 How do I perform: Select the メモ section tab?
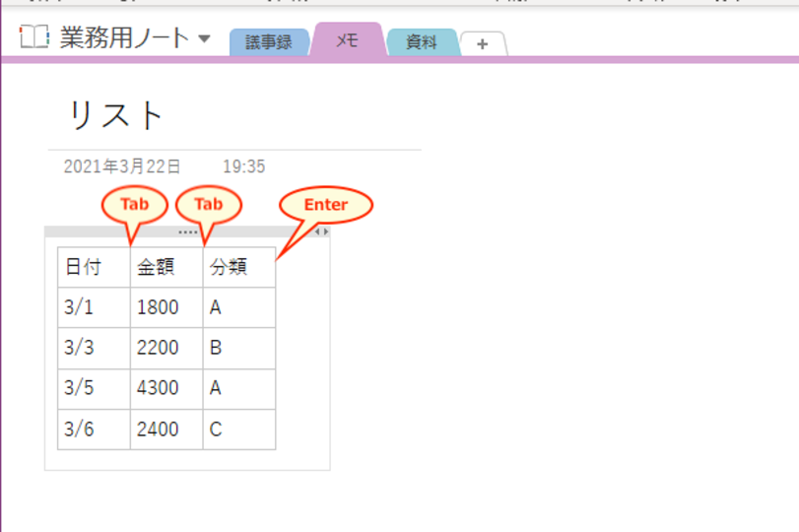[348, 39]
